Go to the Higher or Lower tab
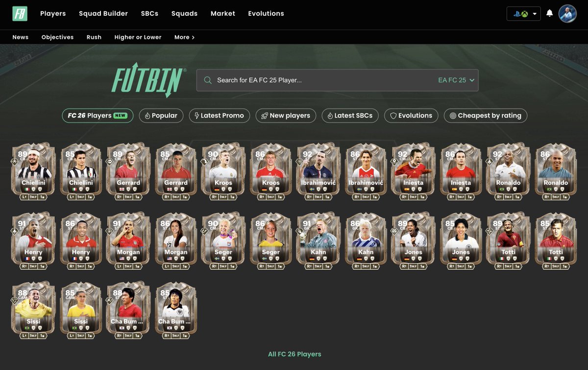Image resolution: width=588 pixels, height=370 pixels. pyautogui.click(x=138, y=37)
